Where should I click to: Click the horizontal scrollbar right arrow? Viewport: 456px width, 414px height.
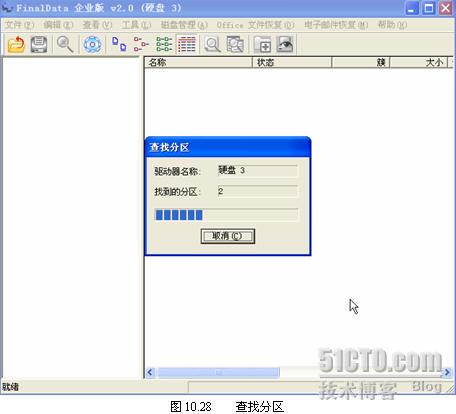[447, 372]
